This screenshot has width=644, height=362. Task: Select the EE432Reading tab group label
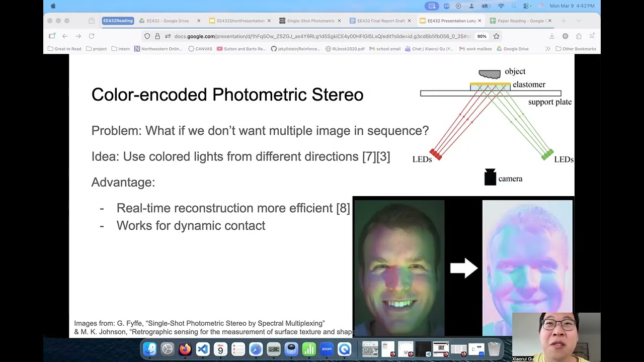(x=118, y=21)
